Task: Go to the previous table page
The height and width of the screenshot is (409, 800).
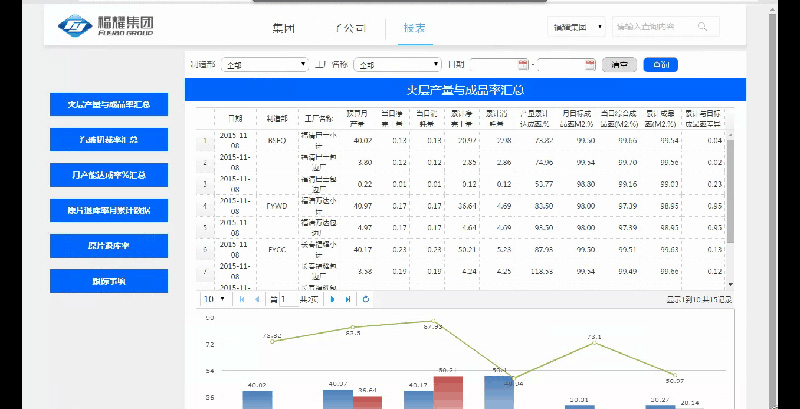Action: click(257, 299)
